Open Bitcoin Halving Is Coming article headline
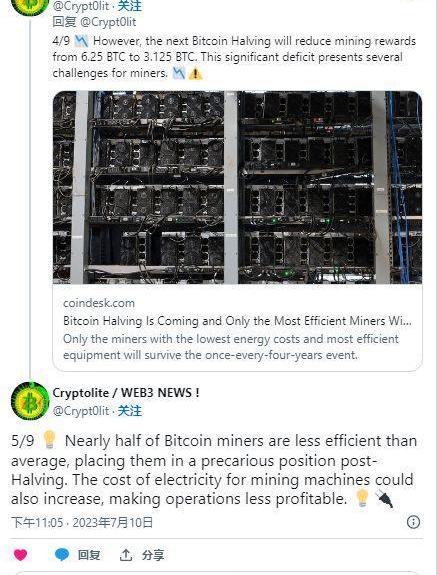Image resolution: width=437 pixels, height=575 pixels. point(237,321)
